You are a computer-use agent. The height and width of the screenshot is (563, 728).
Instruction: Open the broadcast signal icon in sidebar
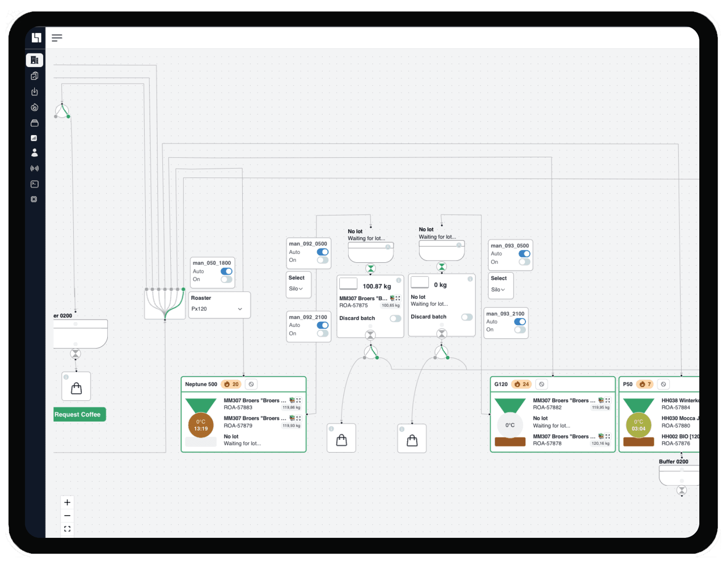(x=34, y=168)
